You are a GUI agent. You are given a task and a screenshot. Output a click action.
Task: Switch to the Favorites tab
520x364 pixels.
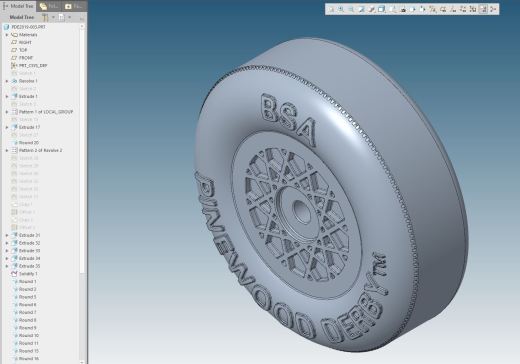pos(74,6)
